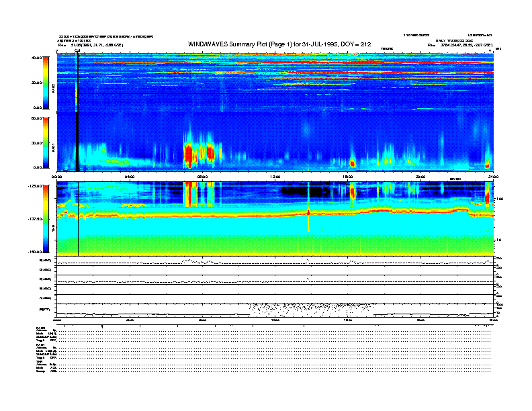Click the red burst near 16:00 in RAD1

[353, 163]
